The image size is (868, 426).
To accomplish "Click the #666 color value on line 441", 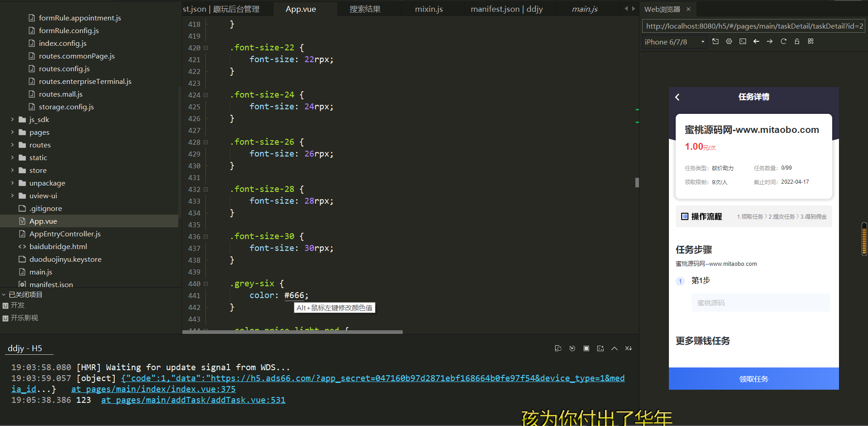I will pos(294,295).
